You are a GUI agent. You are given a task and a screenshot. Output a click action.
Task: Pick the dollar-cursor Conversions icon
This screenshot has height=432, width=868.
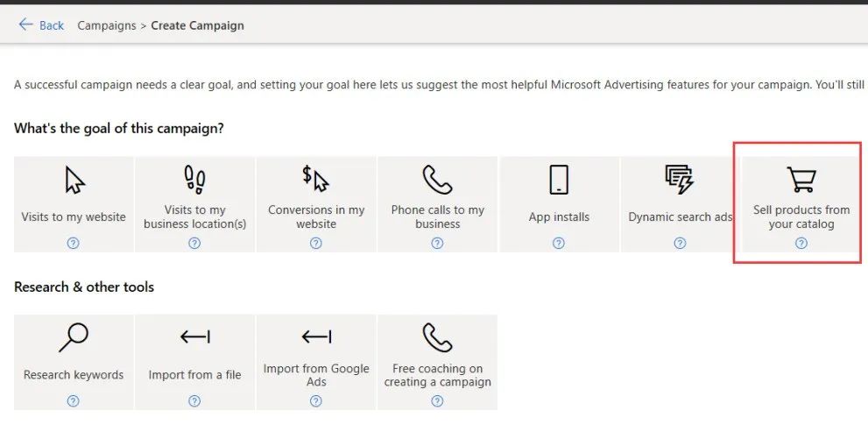tap(315, 179)
